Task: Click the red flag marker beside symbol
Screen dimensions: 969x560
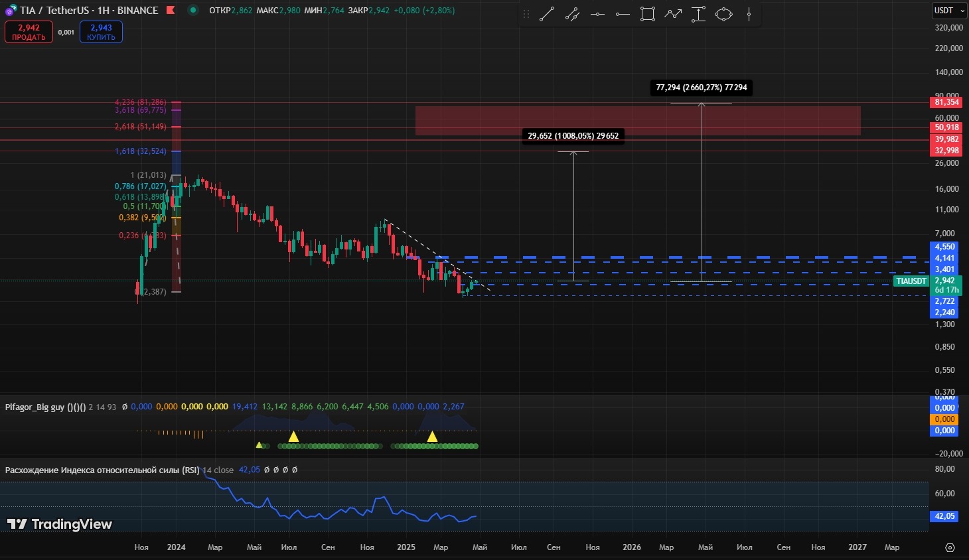Action: pos(171,10)
